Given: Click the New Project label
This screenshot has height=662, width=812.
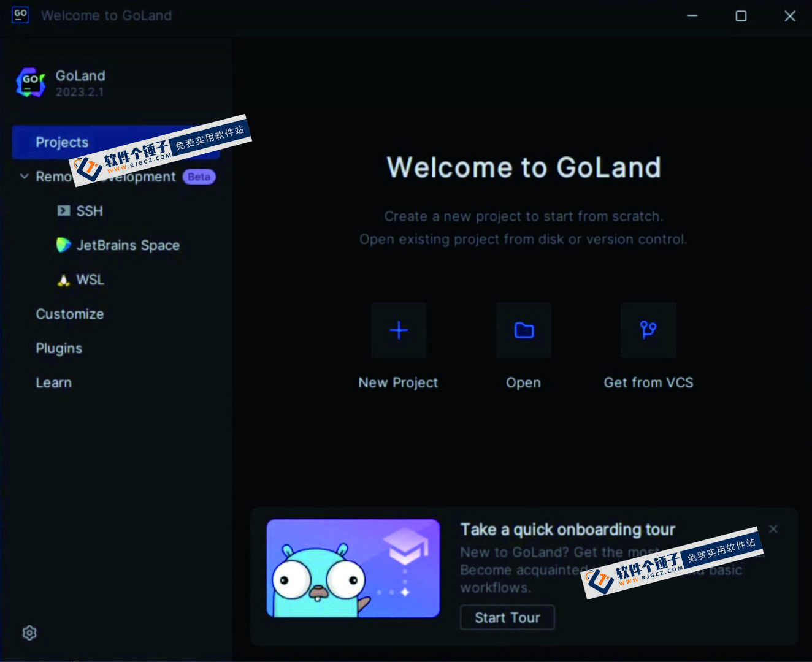Looking at the screenshot, I should (x=399, y=382).
